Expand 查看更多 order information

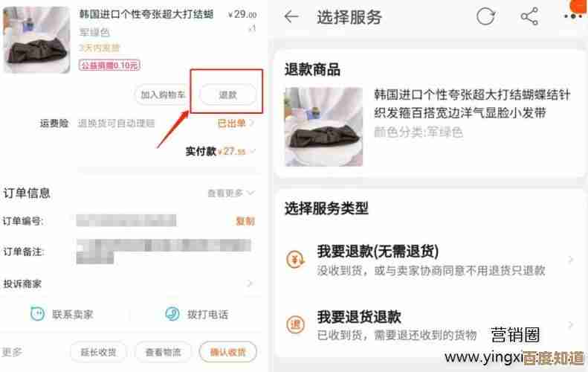[x=231, y=193]
